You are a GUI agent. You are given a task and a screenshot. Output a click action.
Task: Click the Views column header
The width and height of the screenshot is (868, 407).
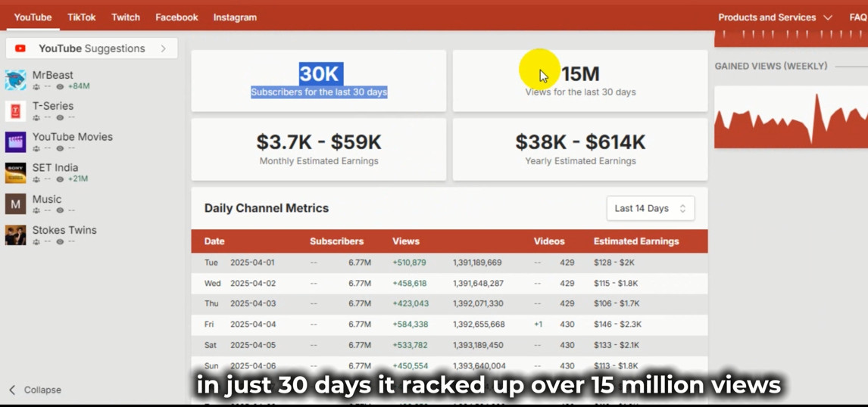pos(406,241)
